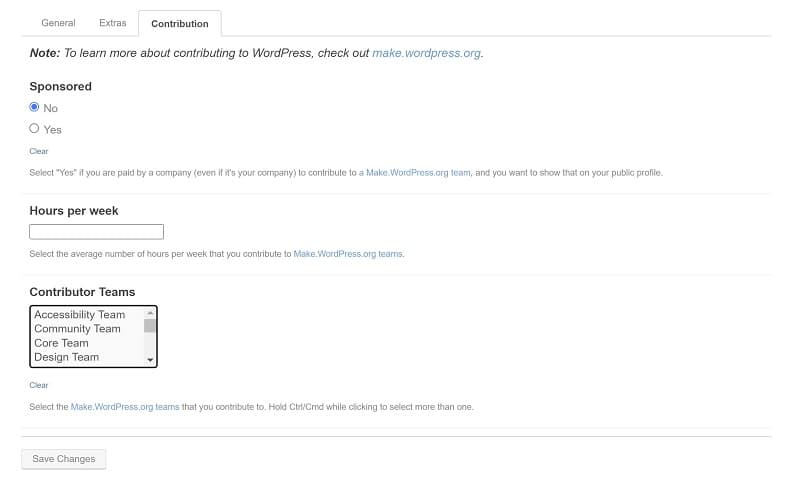Open the a Make.WordPress.org team link
Screen dimensions: 800x479
tap(414, 173)
